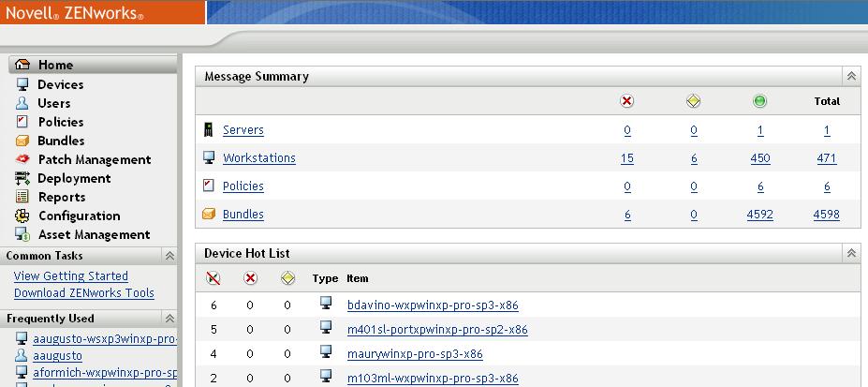Click the Home house icon

22,65
